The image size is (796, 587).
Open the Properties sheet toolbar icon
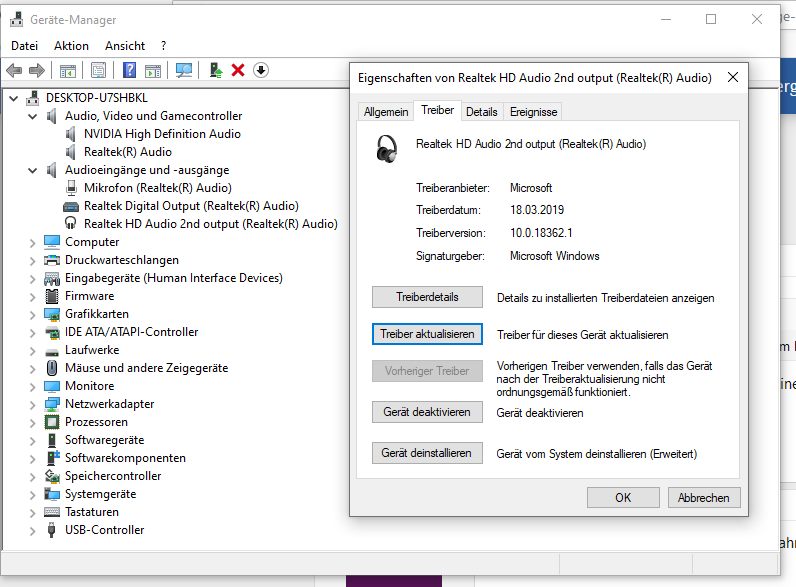point(98,70)
